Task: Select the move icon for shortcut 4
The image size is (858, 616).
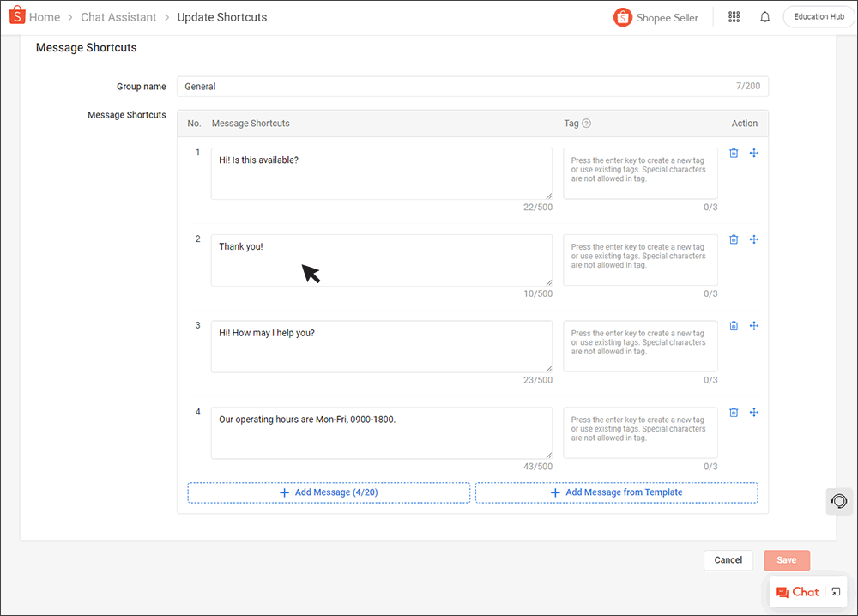Action: 754,412
